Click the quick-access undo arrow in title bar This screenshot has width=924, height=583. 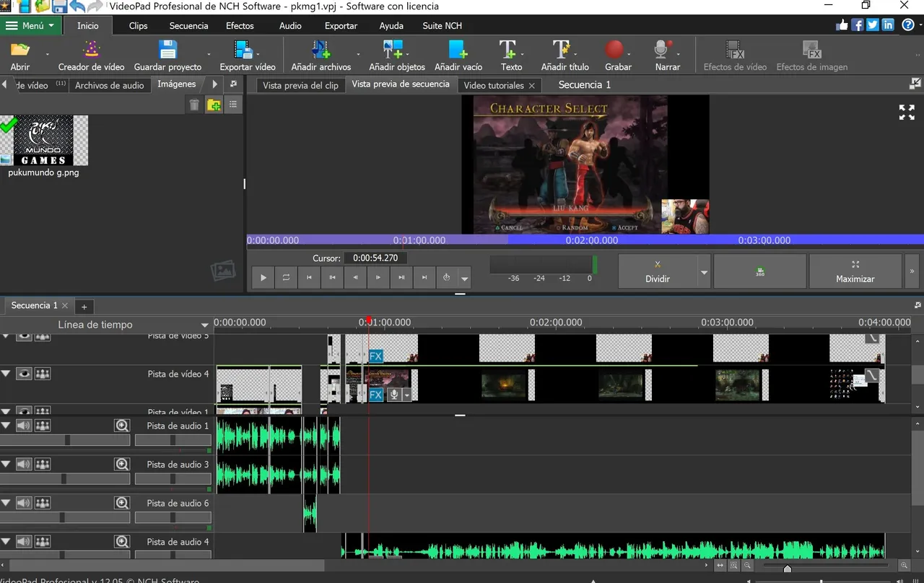(77, 6)
